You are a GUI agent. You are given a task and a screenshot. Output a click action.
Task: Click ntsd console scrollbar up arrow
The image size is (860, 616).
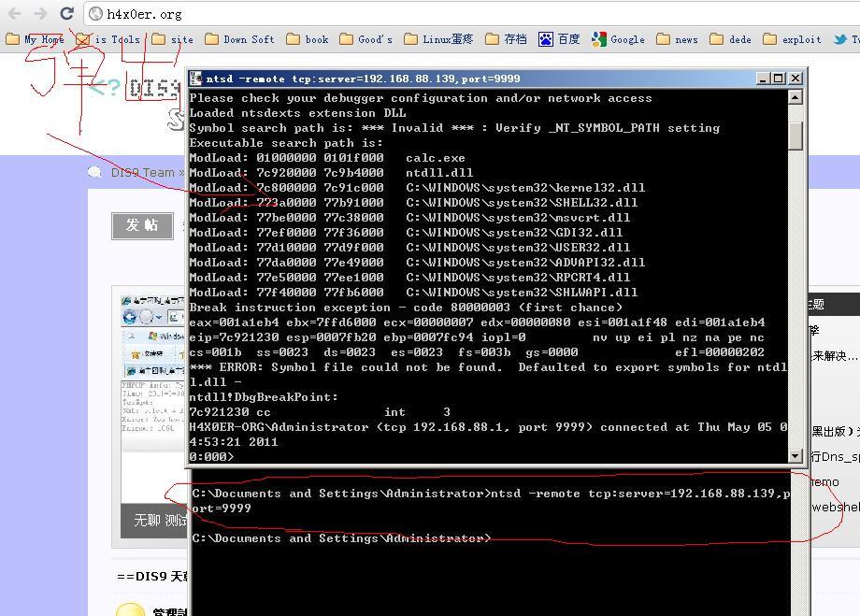pyautogui.click(x=795, y=97)
